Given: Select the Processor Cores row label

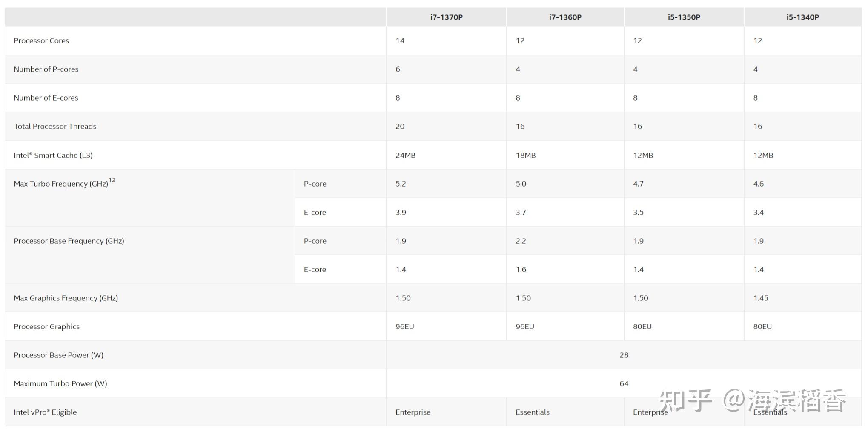Looking at the screenshot, I should click(x=41, y=41).
